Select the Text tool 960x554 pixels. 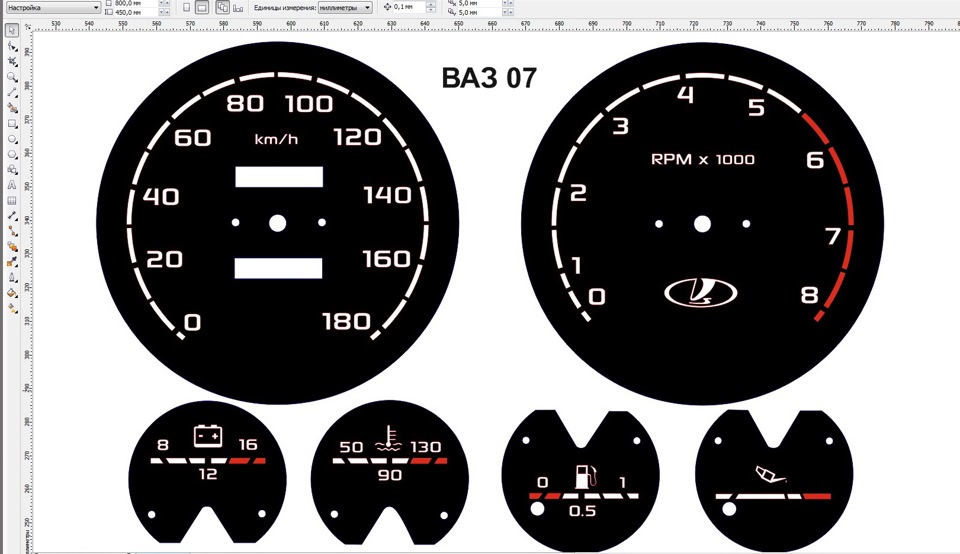(x=12, y=185)
